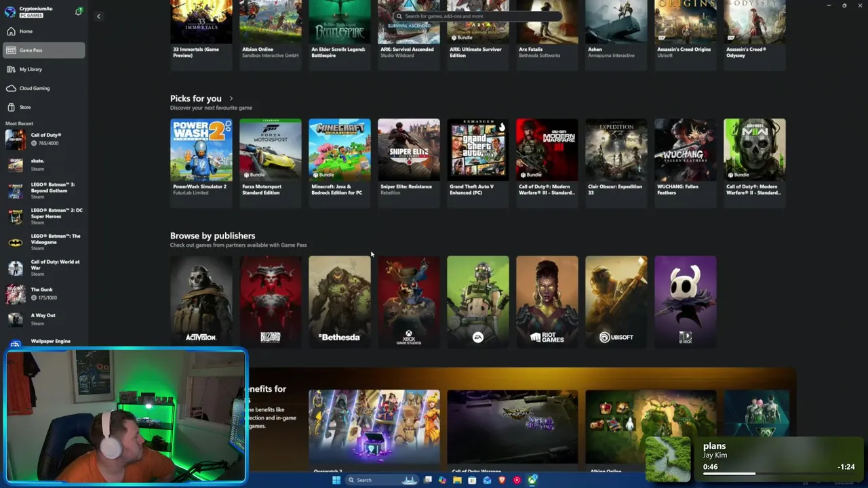Open Cloud Gaming section
The width and height of the screenshot is (868, 488).
pos(44,88)
